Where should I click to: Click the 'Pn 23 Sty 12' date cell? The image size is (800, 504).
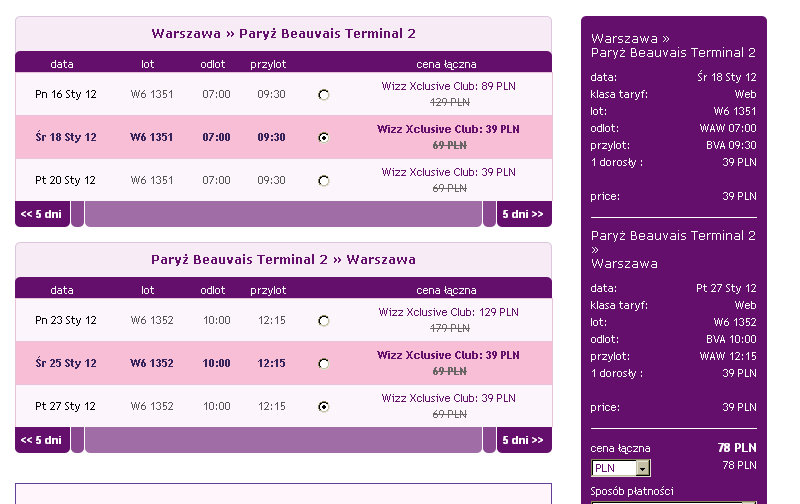click(66, 320)
